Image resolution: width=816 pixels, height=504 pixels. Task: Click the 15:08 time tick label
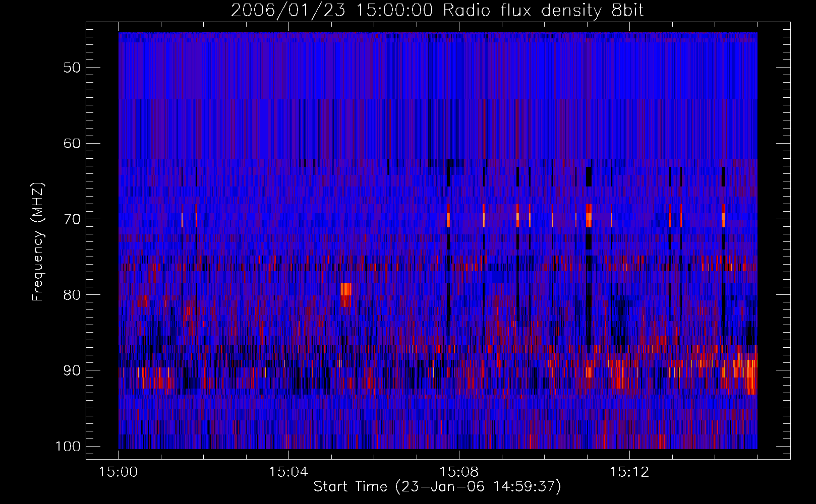pos(459,472)
